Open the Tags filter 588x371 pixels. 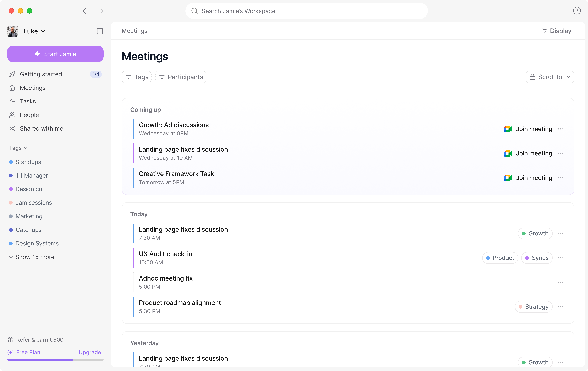136,77
